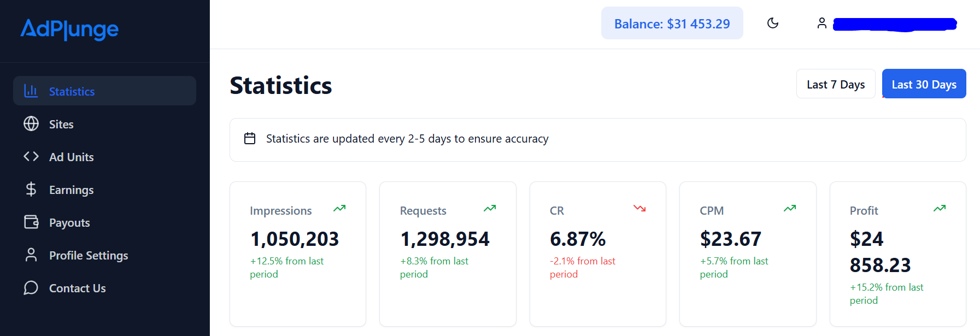Open Profile Settings
The height and width of the screenshot is (336, 980).
click(104, 255)
